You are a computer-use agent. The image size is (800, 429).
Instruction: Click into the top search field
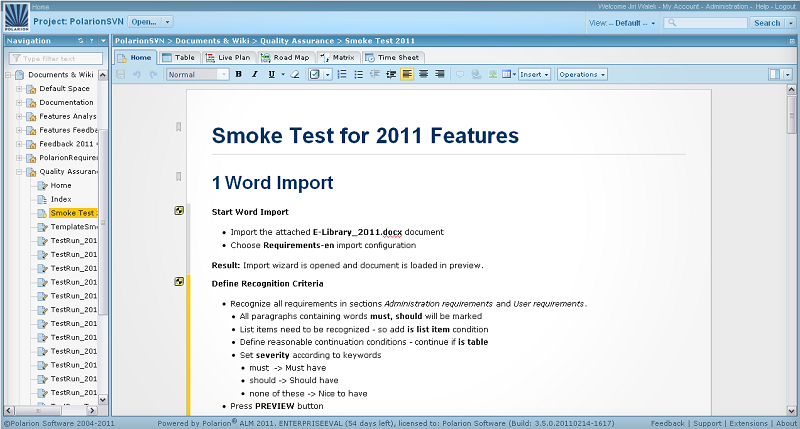[705, 23]
